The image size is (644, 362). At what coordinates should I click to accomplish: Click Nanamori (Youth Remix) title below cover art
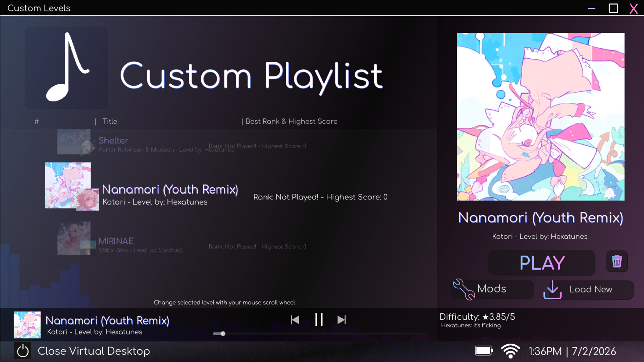pos(541,218)
